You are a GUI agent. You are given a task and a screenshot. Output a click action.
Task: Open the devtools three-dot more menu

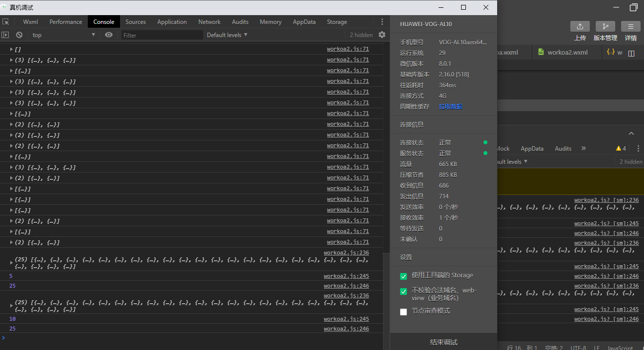[382, 22]
